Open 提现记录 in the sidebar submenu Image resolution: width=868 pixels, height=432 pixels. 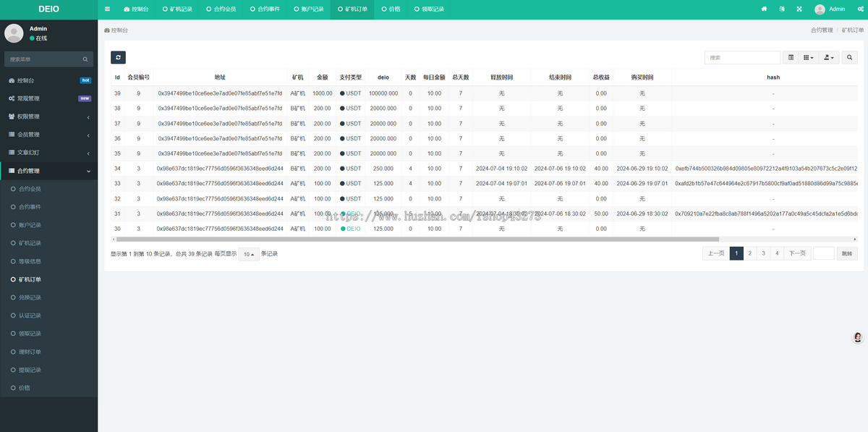tap(48, 370)
